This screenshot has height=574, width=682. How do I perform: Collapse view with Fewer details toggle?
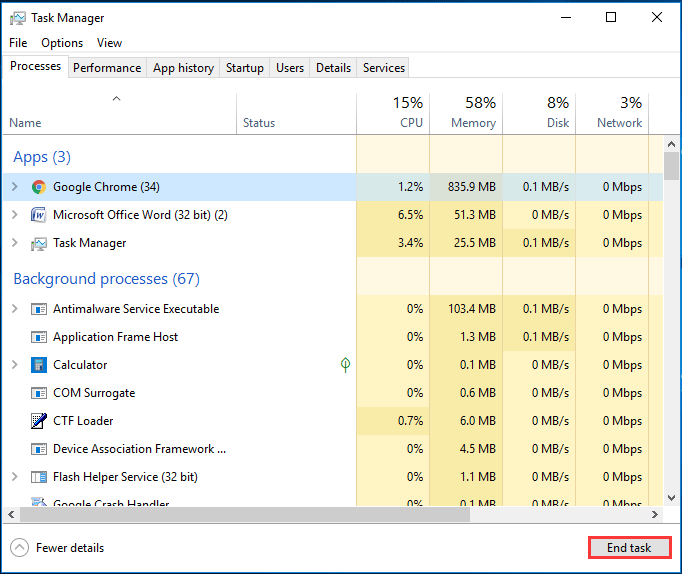58,548
